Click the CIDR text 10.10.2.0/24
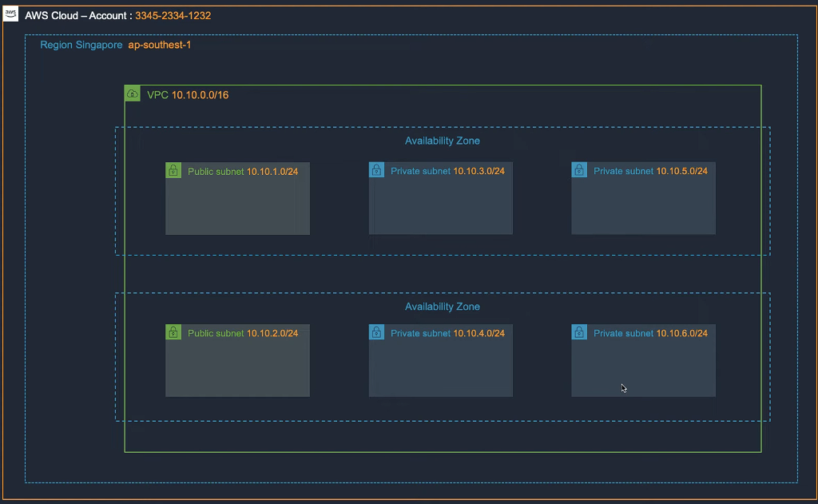This screenshot has height=504, width=818. click(x=272, y=333)
